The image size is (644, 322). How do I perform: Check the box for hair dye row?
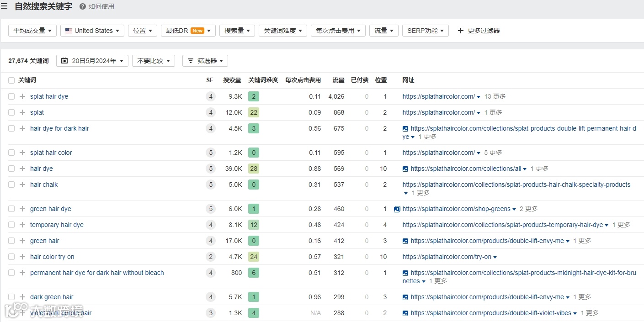point(11,169)
